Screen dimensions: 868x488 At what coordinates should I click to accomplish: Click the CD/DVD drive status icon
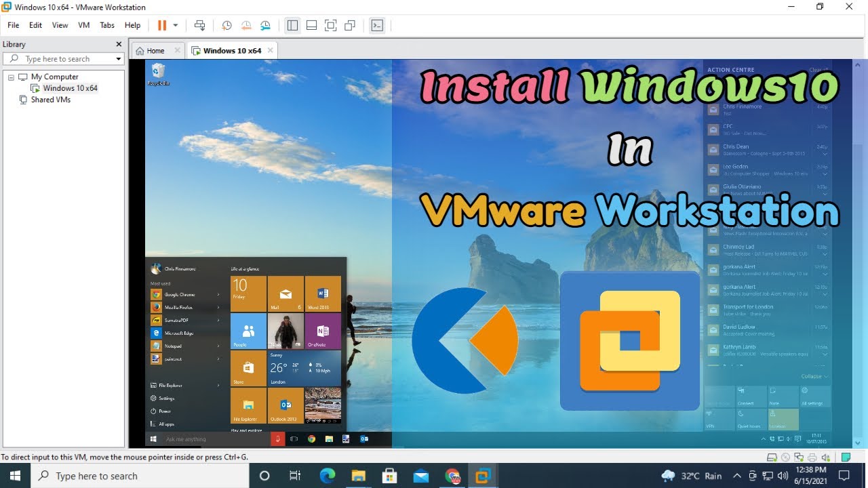(x=785, y=457)
